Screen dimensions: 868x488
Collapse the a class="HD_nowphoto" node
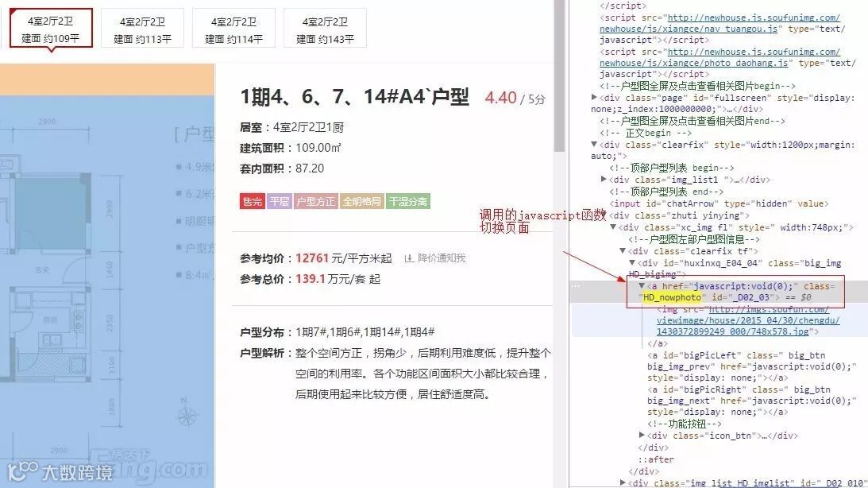641,286
